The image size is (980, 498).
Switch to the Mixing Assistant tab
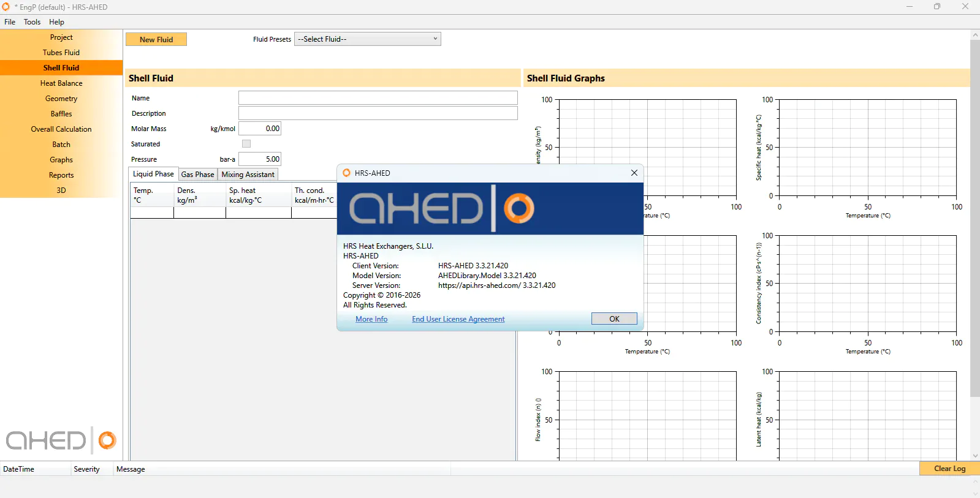tap(248, 175)
